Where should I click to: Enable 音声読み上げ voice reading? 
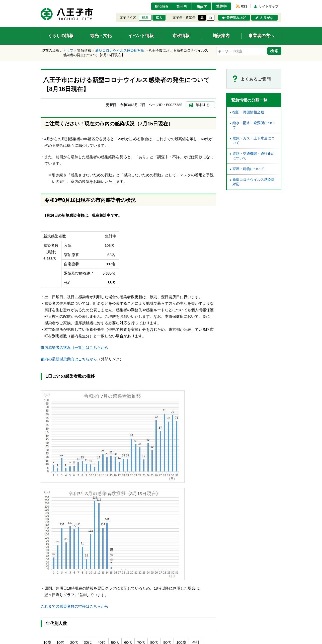pos(234,18)
